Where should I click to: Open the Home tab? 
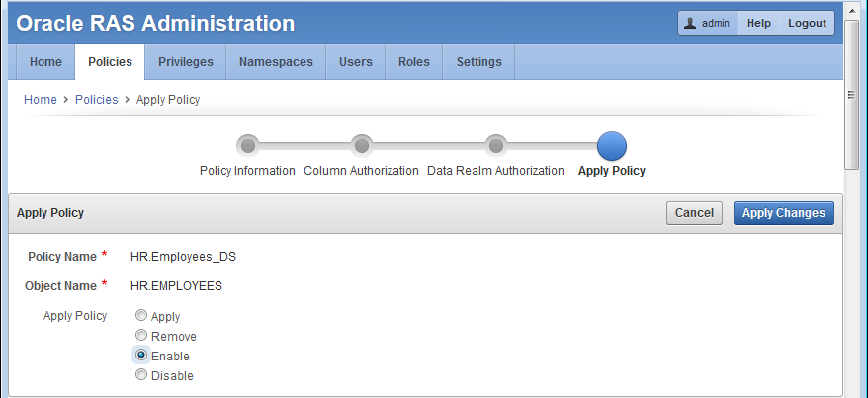(x=45, y=62)
